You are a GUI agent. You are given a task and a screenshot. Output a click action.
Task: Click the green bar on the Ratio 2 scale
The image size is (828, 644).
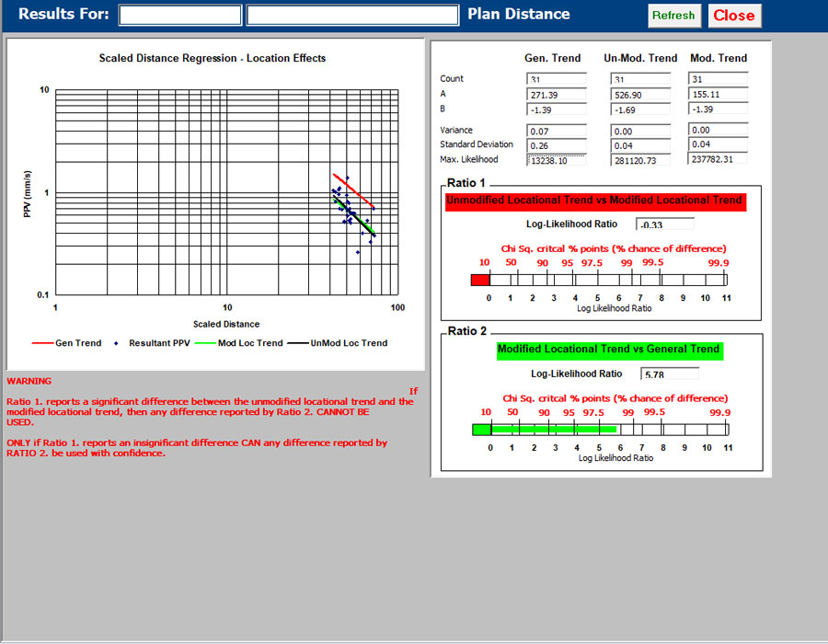(543, 429)
